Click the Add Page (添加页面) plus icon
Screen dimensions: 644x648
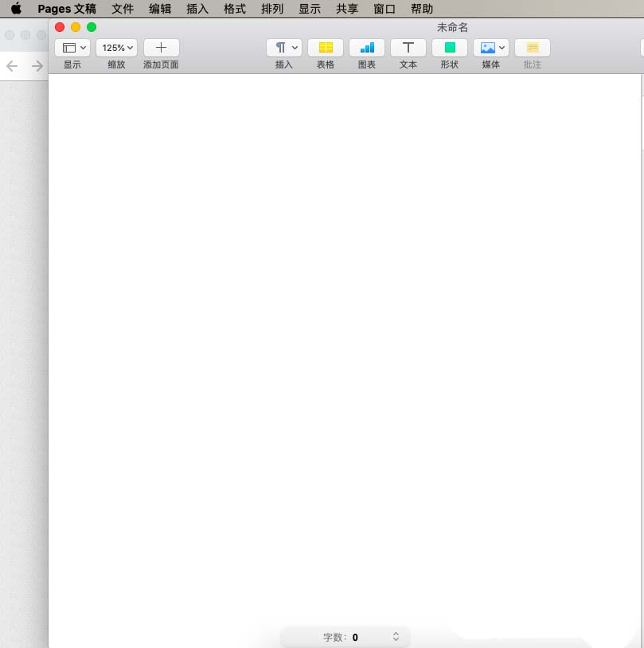click(x=161, y=48)
